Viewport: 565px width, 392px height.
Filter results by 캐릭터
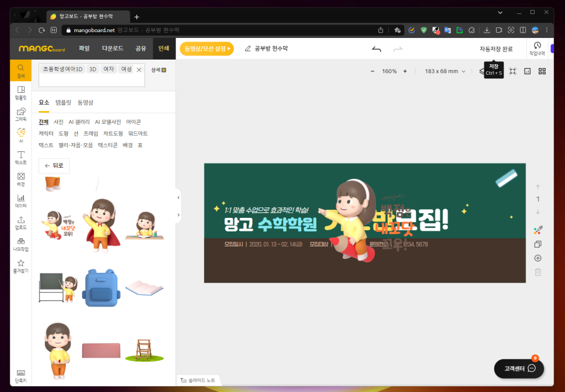point(46,134)
